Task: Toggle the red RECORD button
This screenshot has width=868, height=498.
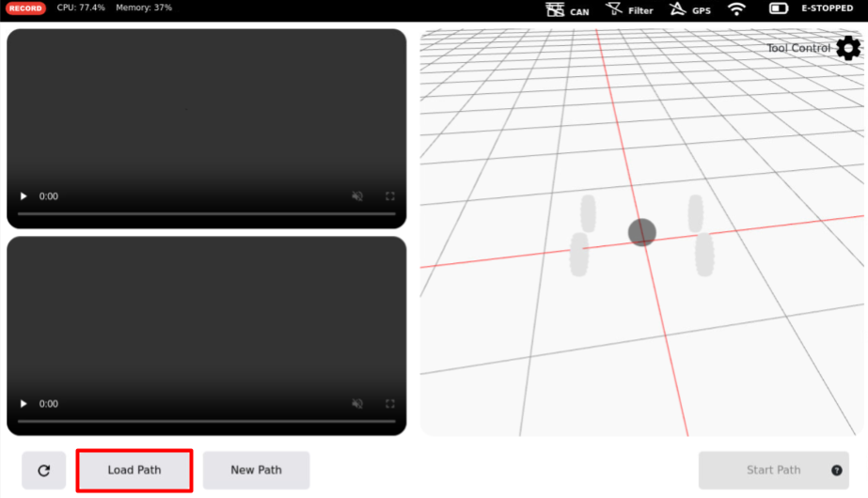Action: pos(25,8)
